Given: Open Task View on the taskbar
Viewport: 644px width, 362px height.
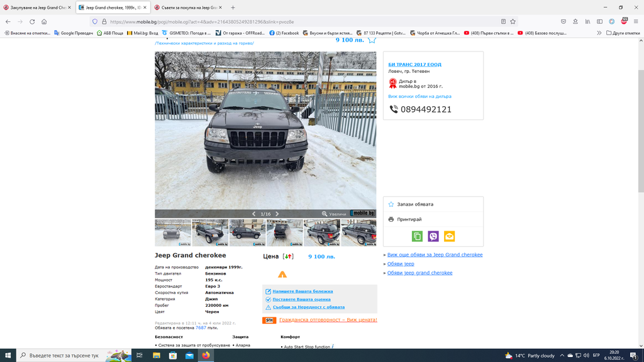Looking at the screenshot, I should [139, 356].
